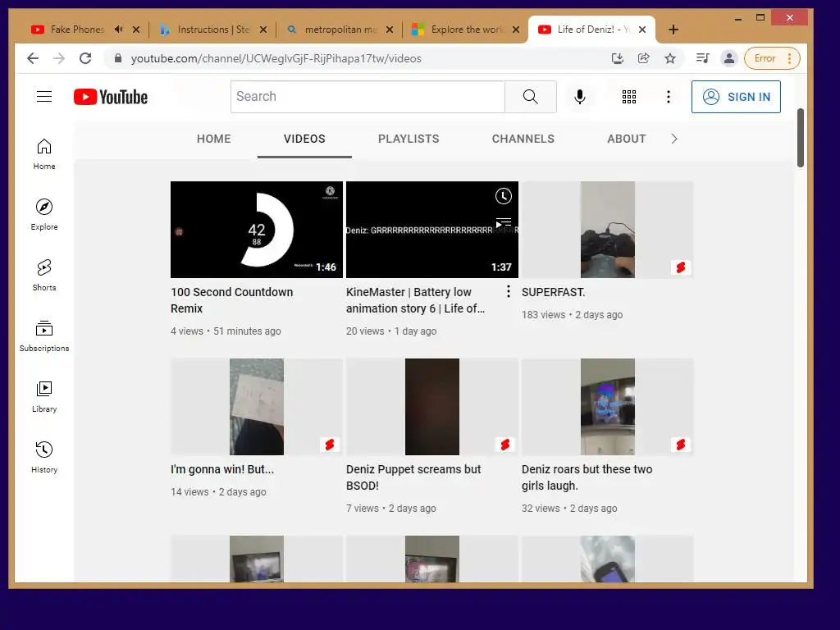Open Shorts in the sidebar
The width and height of the screenshot is (840, 630).
(44, 276)
